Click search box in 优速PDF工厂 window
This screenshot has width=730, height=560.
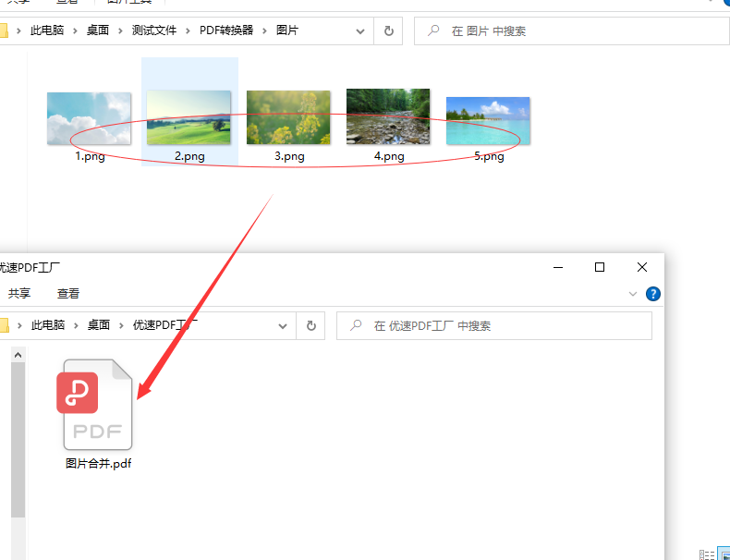[494, 326]
